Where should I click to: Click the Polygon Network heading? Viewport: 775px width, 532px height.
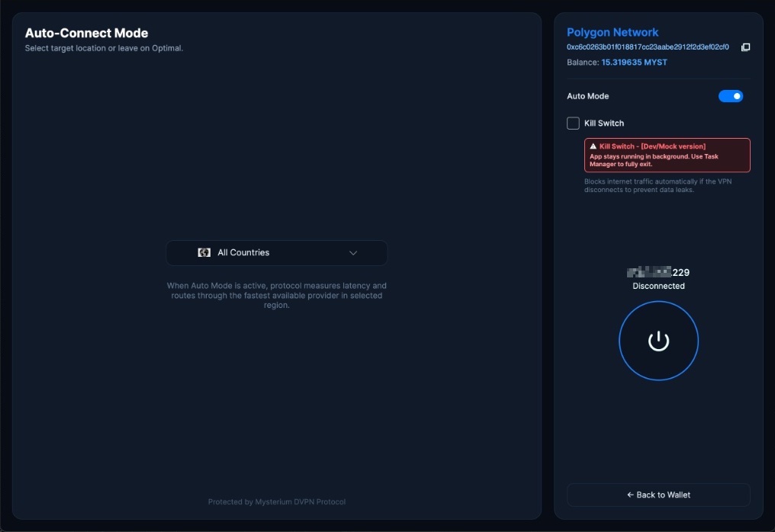[613, 33]
